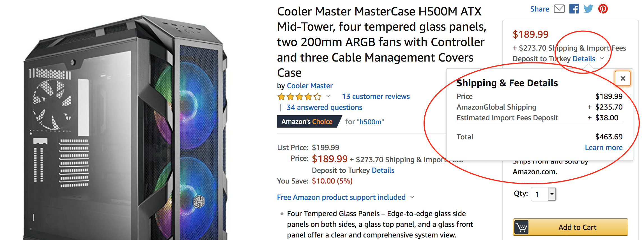Click the star rating icons
Screen dimensions: 644x240
299,97
